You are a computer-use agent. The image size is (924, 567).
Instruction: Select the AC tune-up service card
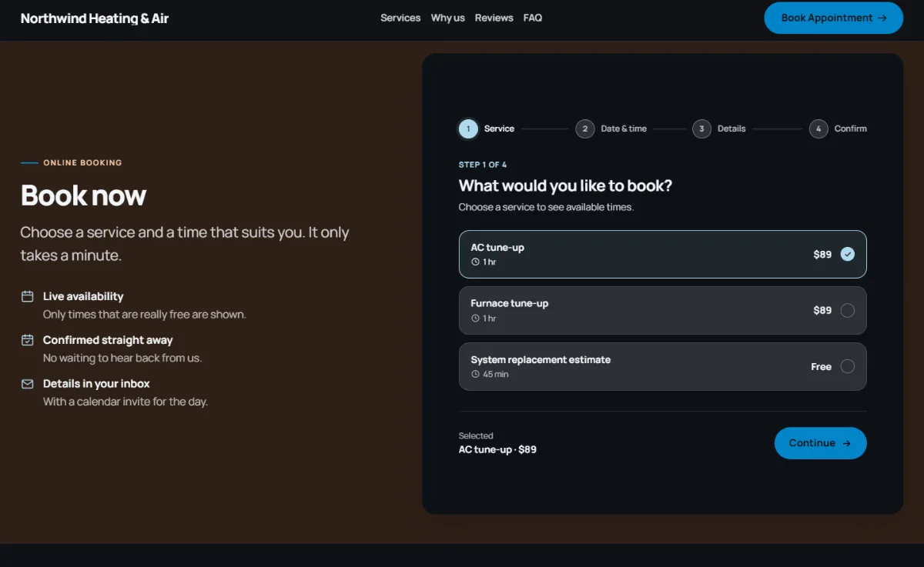662,255
